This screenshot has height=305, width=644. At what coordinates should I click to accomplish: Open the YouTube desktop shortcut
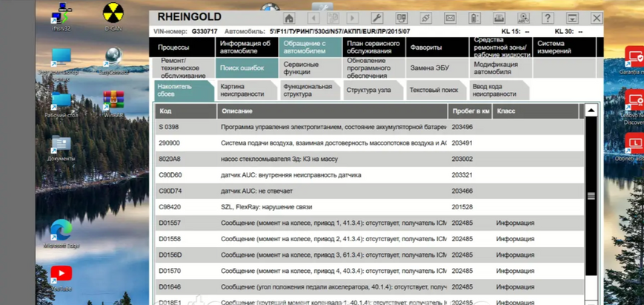pos(62,278)
